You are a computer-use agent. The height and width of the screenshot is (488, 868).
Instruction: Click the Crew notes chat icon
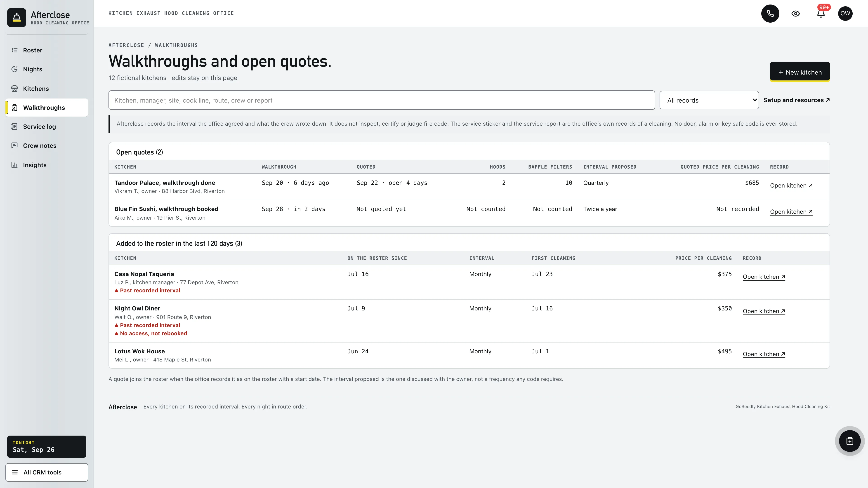(x=14, y=145)
